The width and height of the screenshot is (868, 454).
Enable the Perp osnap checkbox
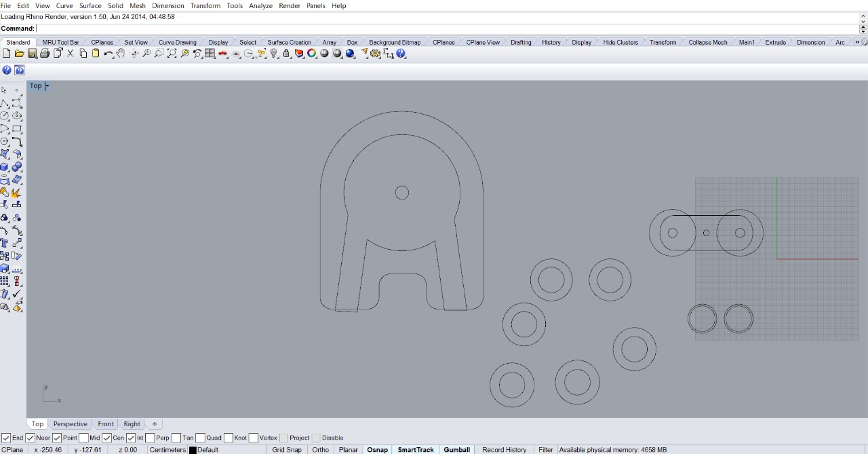150,438
